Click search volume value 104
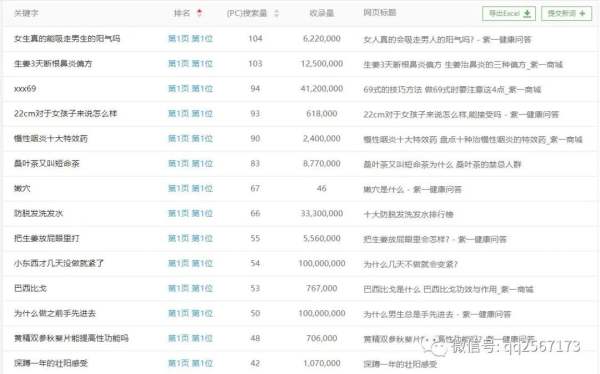The width and height of the screenshot is (600, 374). click(255, 39)
